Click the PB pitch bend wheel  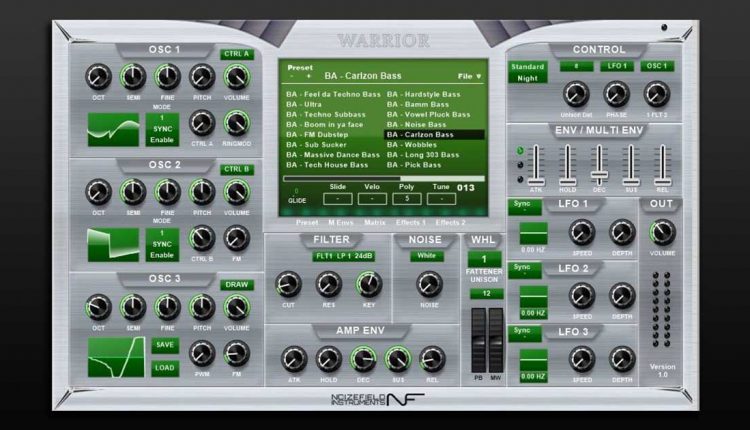point(478,340)
